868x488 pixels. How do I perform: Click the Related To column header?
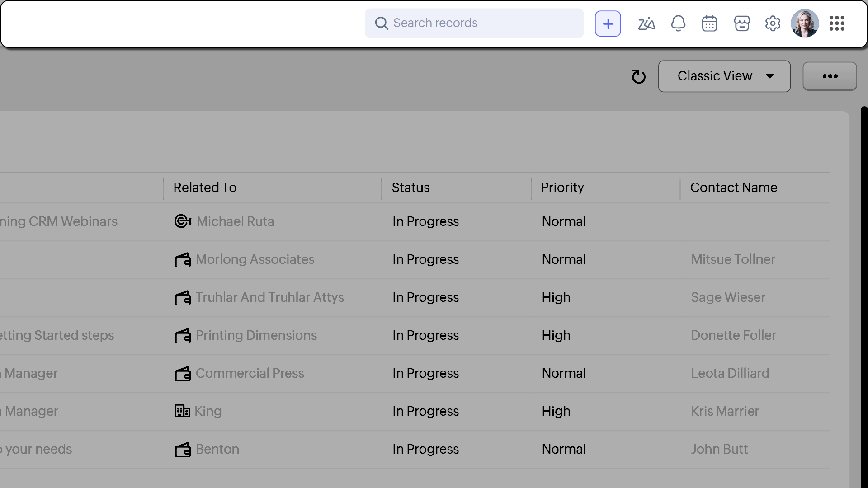click(205, 188)
